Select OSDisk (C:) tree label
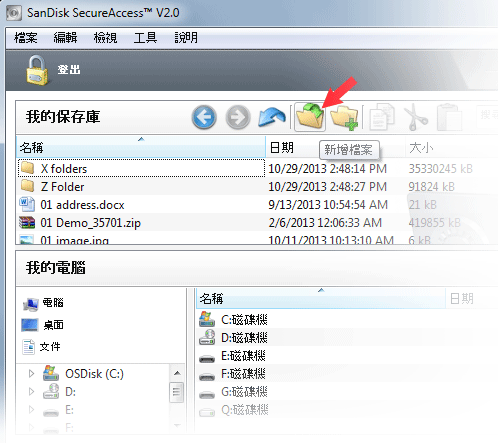Viewport: 498px width, 443px height. [x=94, y=374]
